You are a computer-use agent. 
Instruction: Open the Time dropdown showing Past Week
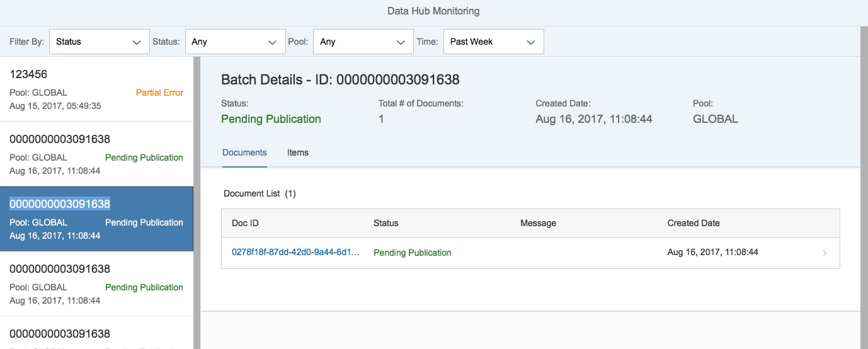click(493, 42)
